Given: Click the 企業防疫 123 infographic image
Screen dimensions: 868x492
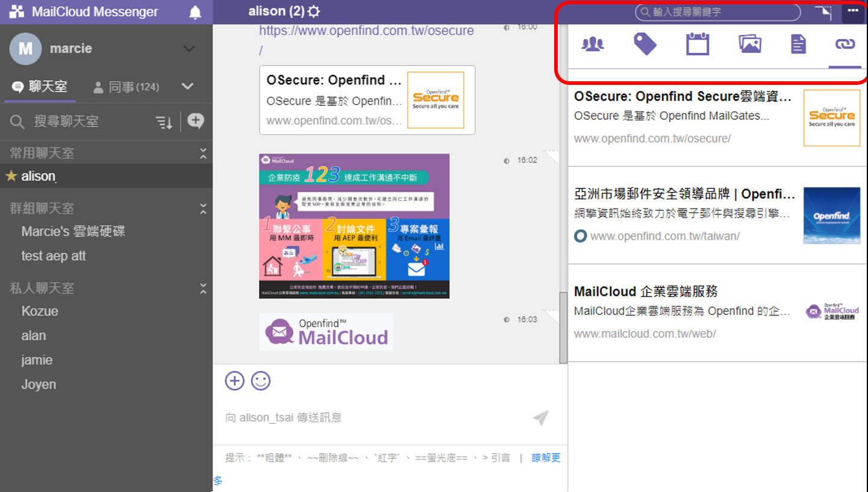Looking at the screenshot, I should (354, 226).
